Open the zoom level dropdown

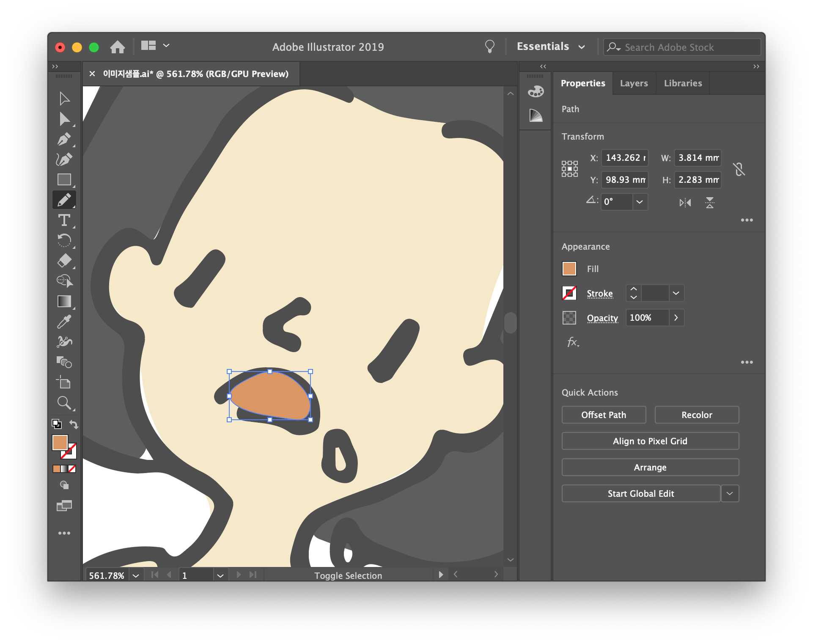click(136, 575)
